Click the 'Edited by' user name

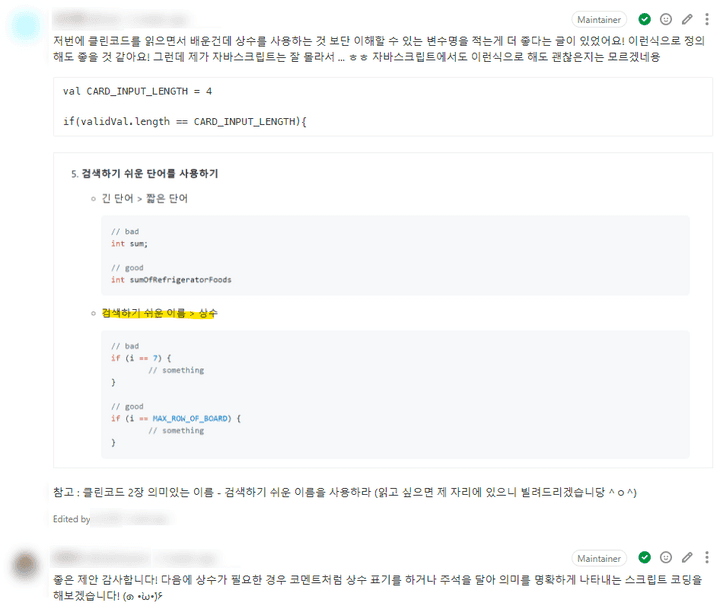tap(130, 519)
